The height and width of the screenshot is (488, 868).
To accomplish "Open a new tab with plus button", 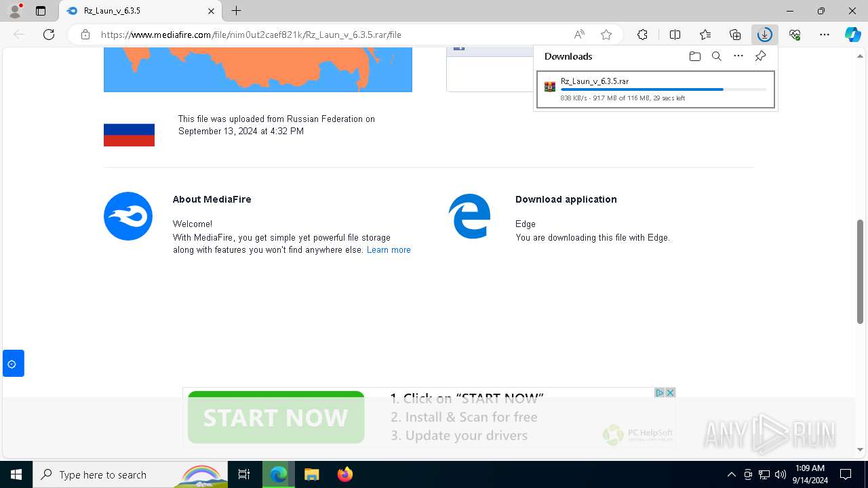I will [236, 11].
